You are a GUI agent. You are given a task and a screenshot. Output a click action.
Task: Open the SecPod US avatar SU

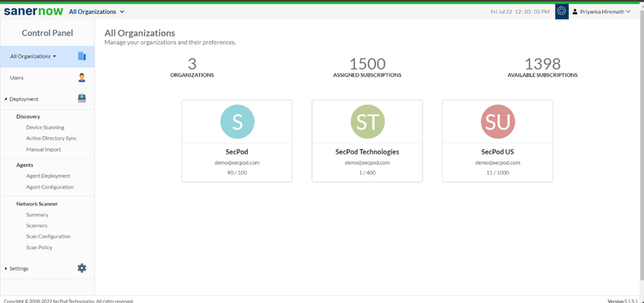pos(498,121)
